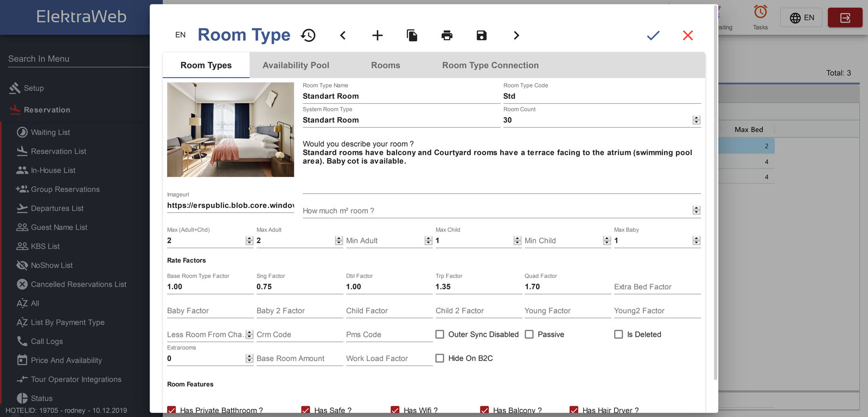The image size is (868, 417).
Task: Uncheck Has Safe feature
Action: coord(306,410)
